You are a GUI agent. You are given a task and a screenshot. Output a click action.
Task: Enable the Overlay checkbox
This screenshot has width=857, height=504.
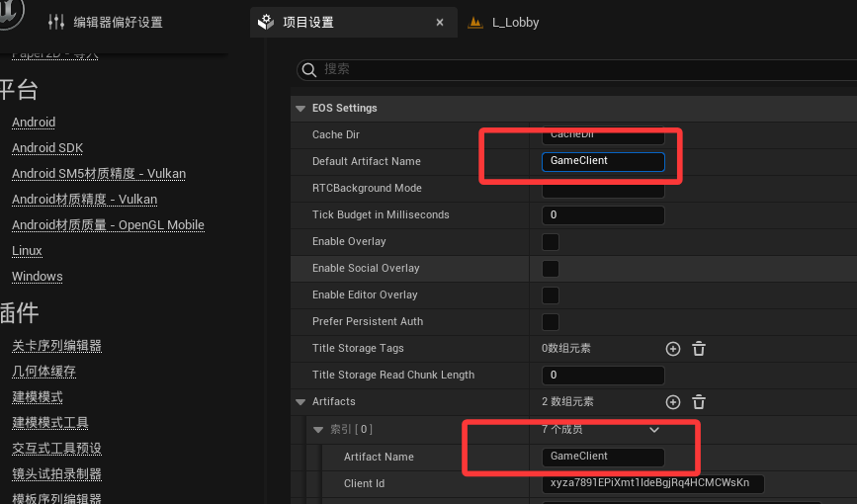[551, 242]
